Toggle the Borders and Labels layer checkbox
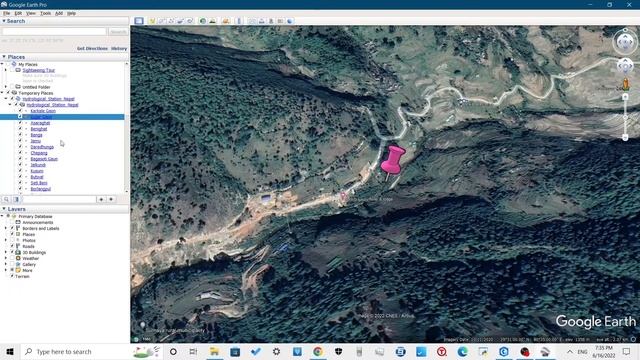This screenshot has height=360, width=640. (x=12, y=228)
